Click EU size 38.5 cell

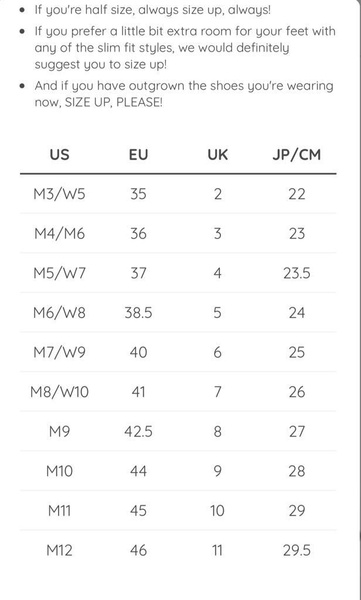click(x=138, y=313)
